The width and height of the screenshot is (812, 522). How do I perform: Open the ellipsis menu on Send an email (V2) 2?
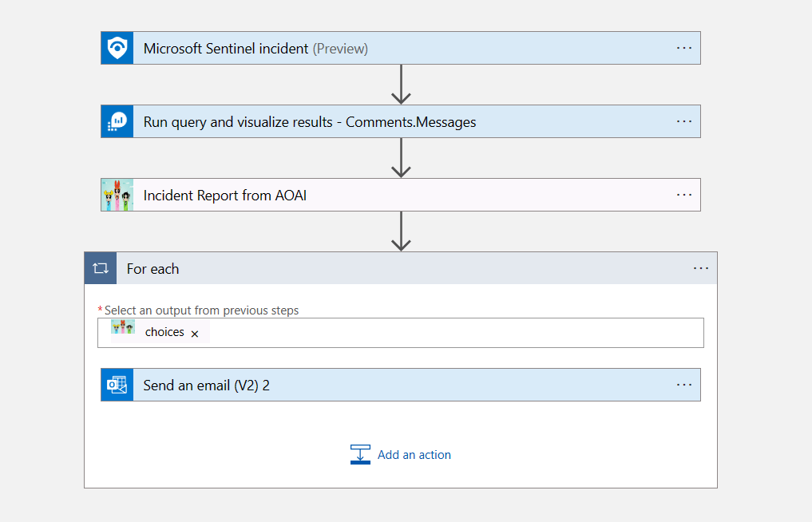pyautogui.click(x=684, y=385)
